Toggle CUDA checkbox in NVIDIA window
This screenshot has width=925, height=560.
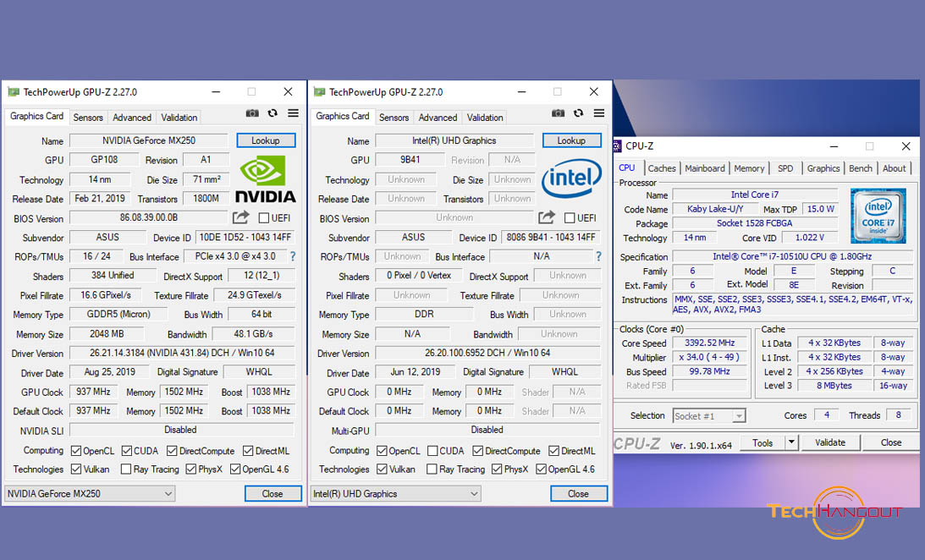[x=127, y=451]
